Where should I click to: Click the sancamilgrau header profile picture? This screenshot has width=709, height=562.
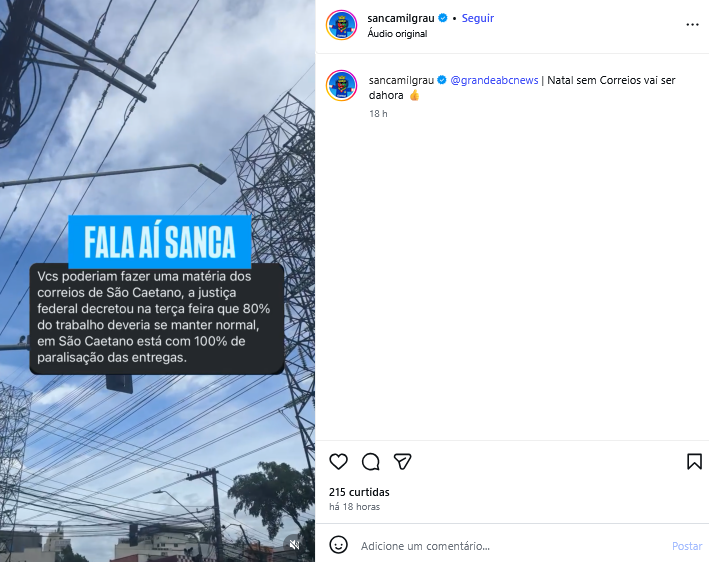click(341, 25)
